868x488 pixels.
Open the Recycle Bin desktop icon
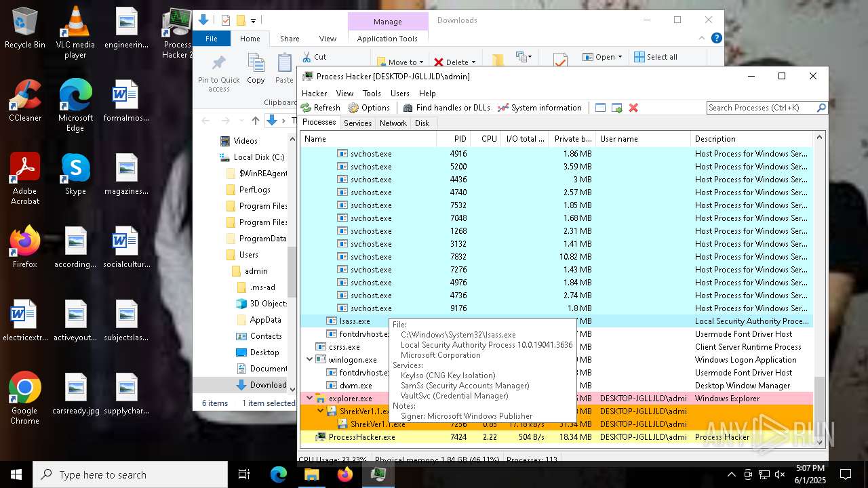point(24,28)
